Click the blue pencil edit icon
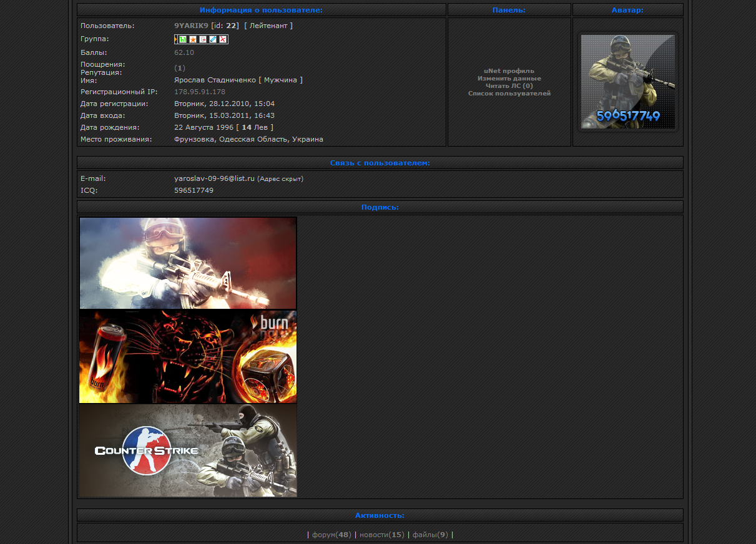The width and height of the screenshot is (756, 544). (213, 39)
